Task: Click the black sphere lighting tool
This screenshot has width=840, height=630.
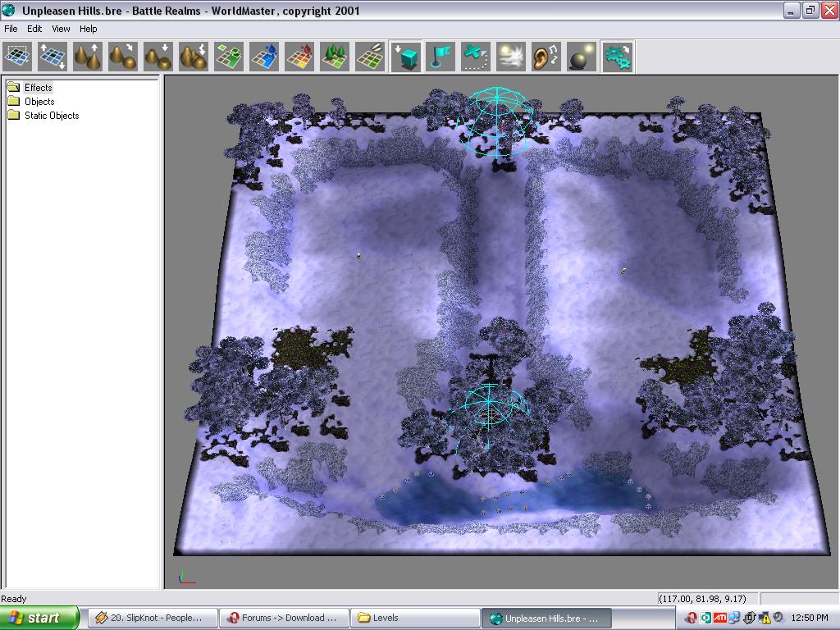Action: pos(581,57)
